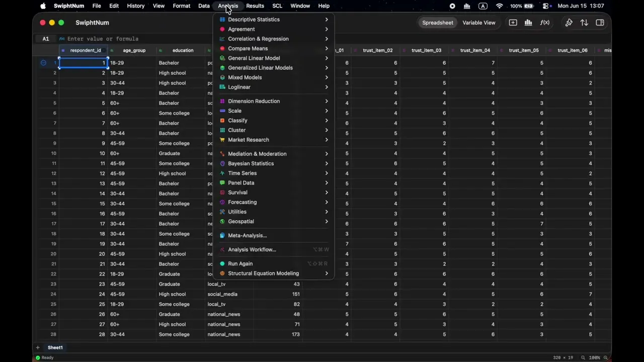Open the Compare Means menu item
The image size is (644, 362).
point(274,49)
